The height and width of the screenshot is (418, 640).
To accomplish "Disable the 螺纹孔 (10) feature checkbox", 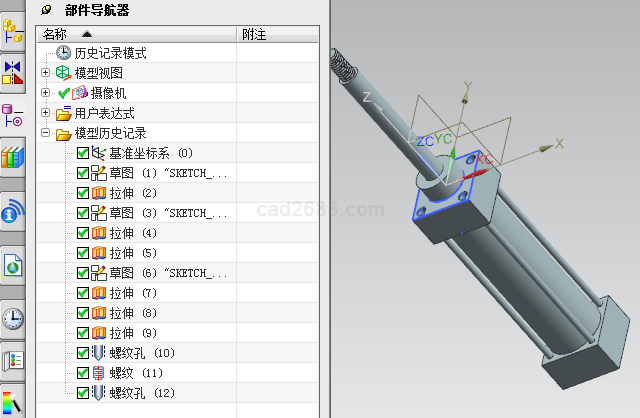I will (x=83, y=353).
